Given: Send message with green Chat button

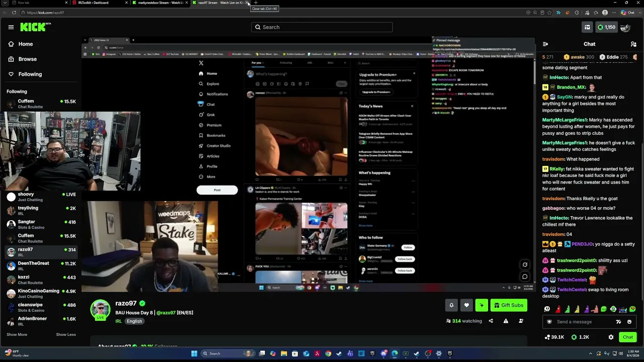Looking at the screenshot, I should click(x=628, y=337).
